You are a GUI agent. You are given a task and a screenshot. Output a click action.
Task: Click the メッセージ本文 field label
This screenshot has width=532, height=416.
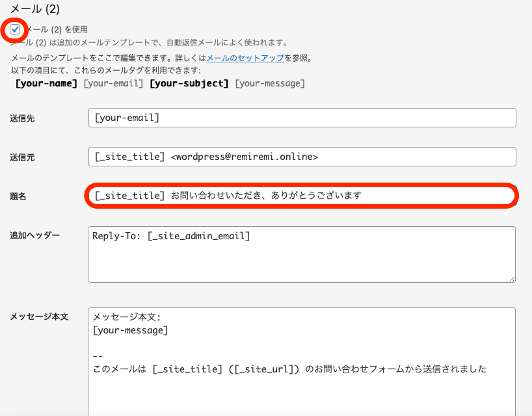(x=39, y=317)
